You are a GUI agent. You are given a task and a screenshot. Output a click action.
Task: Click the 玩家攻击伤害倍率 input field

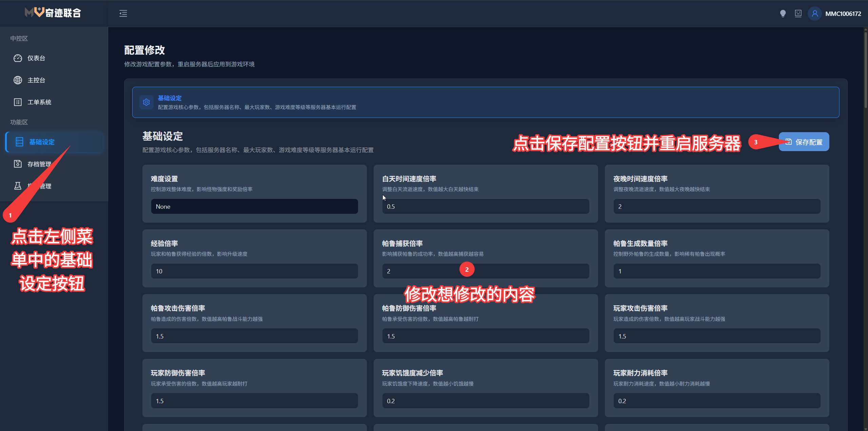point(717,336)
